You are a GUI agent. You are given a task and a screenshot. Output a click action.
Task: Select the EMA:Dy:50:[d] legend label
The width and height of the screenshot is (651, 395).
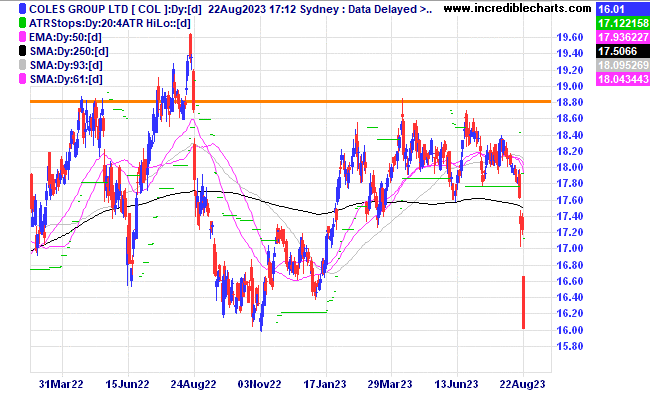coord(65,37)
